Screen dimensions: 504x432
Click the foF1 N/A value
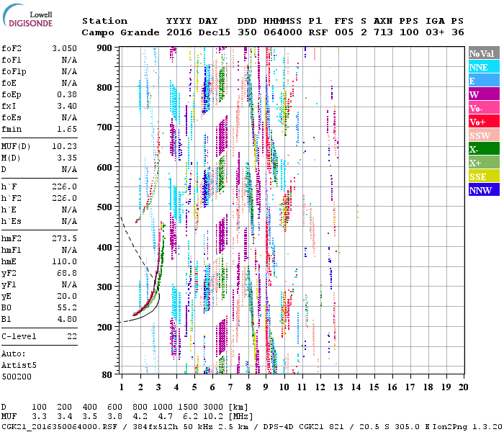69,60
